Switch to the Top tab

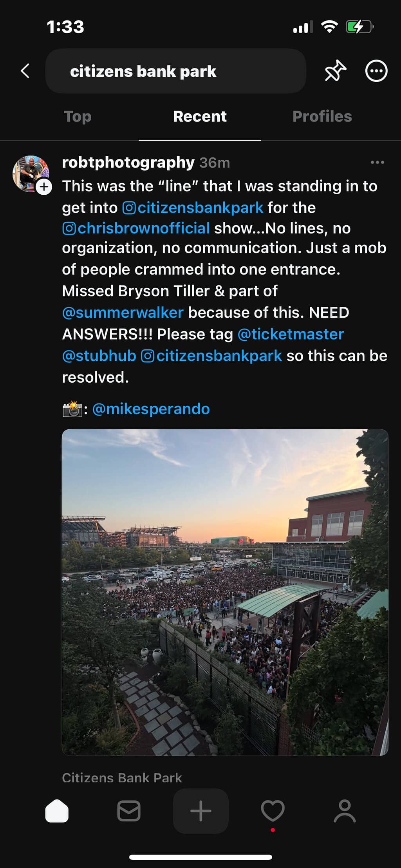[x=78, y=116]
